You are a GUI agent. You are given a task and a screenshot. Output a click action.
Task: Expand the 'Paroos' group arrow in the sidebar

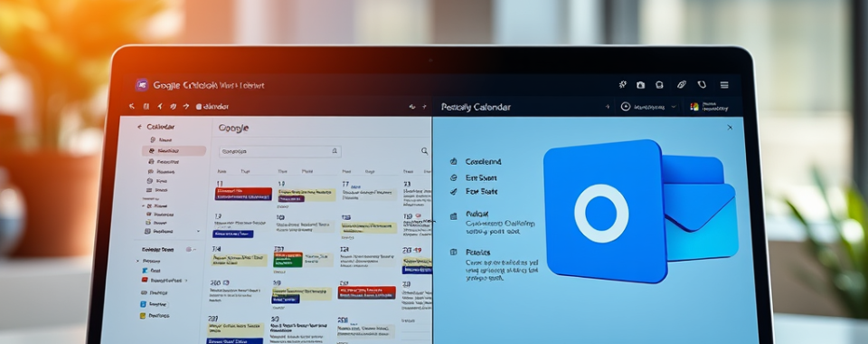pyautogui.click(x=137, y=261)
